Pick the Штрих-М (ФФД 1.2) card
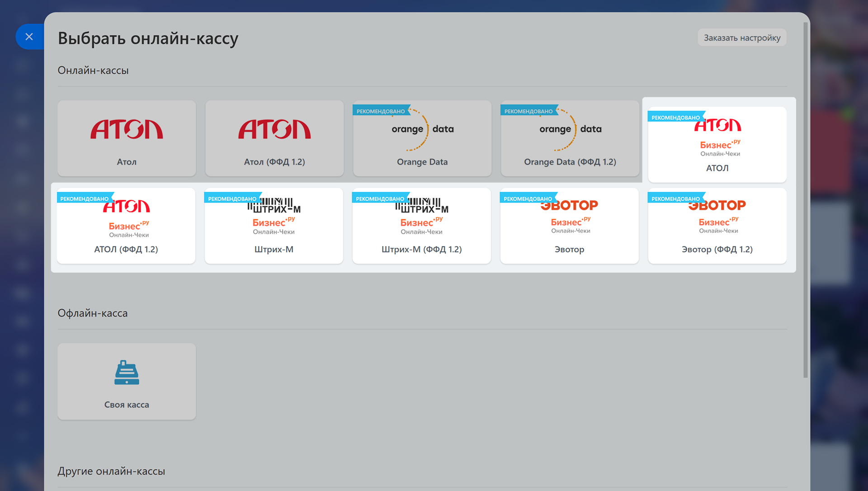The image size is (868, 491). [422, 226]
